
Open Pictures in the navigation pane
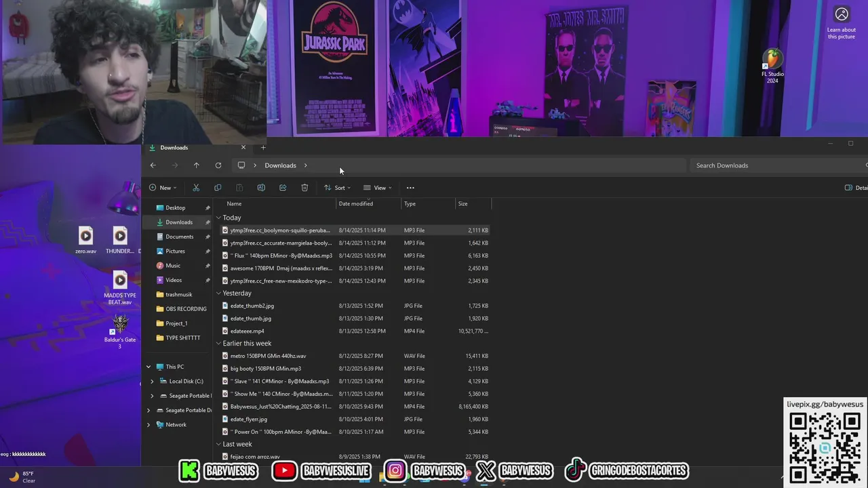point(177,251)
